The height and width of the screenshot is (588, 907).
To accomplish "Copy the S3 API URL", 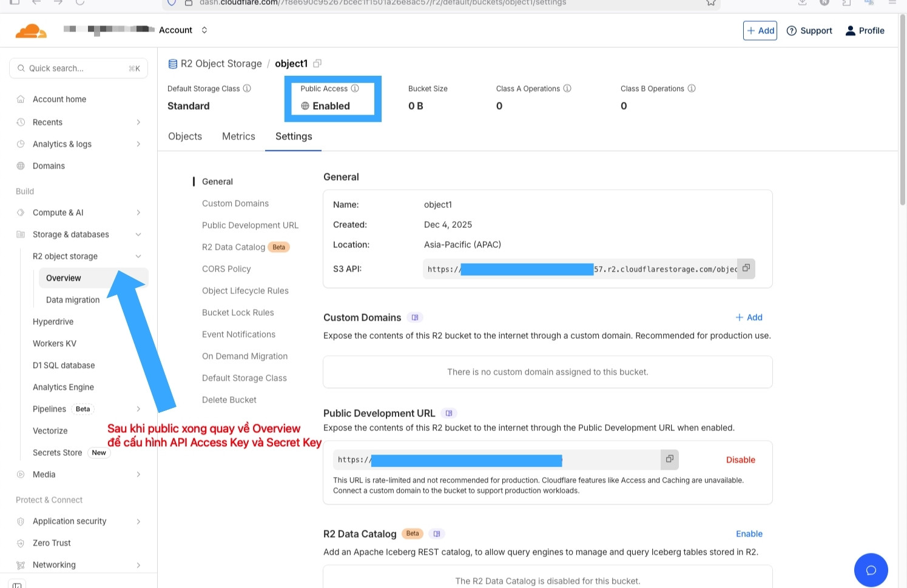I will pyautogui.click(x=746, y=269).
